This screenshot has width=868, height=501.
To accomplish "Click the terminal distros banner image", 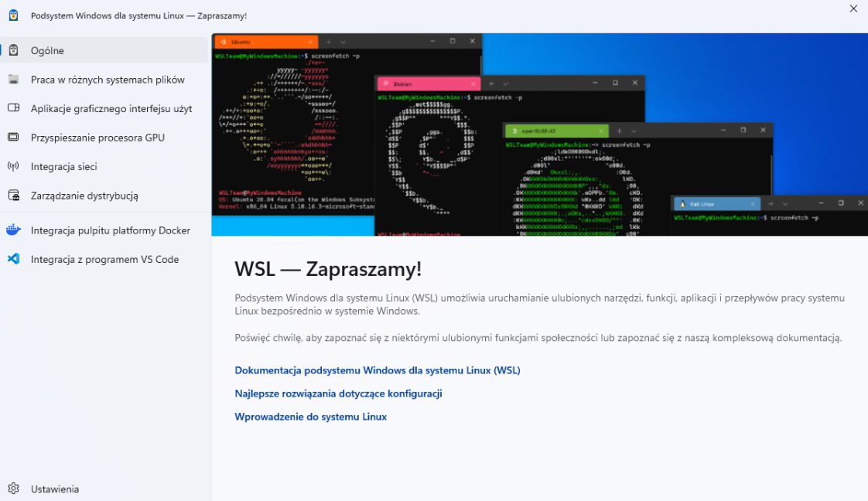I will point(540,135).
